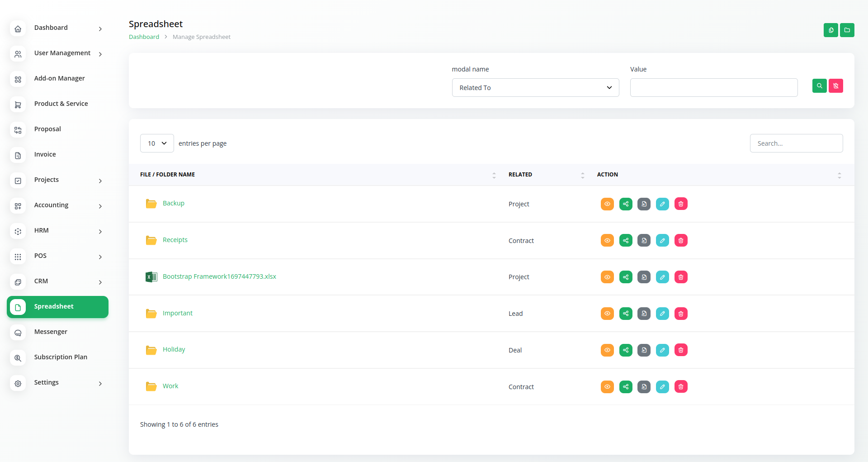Image resolution: width=868 pixels, height=462 pixels.
Task: Open Messenger from the sidebar
Action: coord(51,332)
